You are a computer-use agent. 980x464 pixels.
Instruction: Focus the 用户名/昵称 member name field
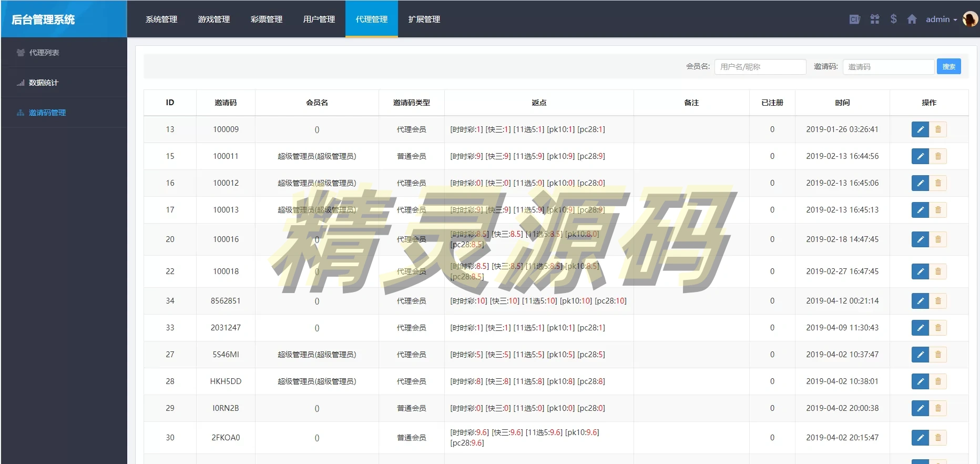(760, 67)
